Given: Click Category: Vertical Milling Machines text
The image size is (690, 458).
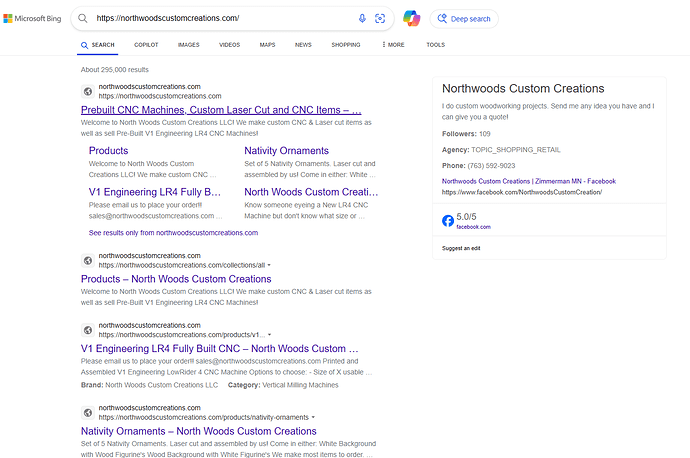Looking at the screenshot, I should [x=283, y=385].
